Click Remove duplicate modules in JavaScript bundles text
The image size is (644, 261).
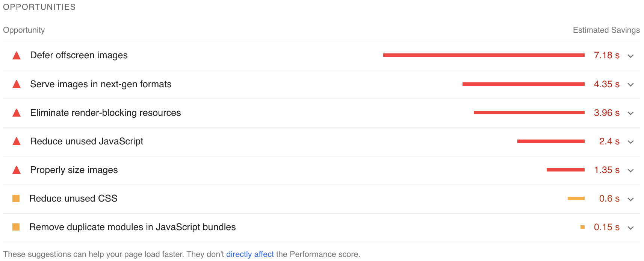coord(133,227)
